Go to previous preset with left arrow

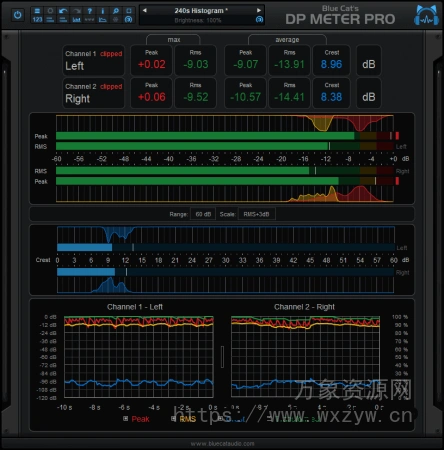(x=145, y=10)
